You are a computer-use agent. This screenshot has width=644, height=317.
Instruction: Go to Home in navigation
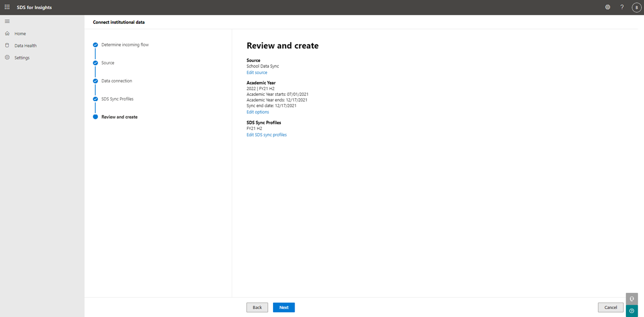click(20, 34)
